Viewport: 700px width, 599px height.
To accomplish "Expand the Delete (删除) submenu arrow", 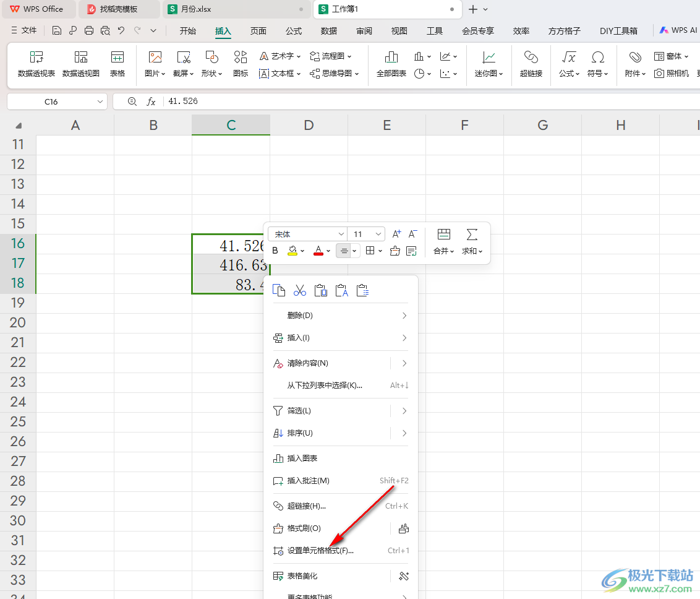I will (x=404, y=316).
